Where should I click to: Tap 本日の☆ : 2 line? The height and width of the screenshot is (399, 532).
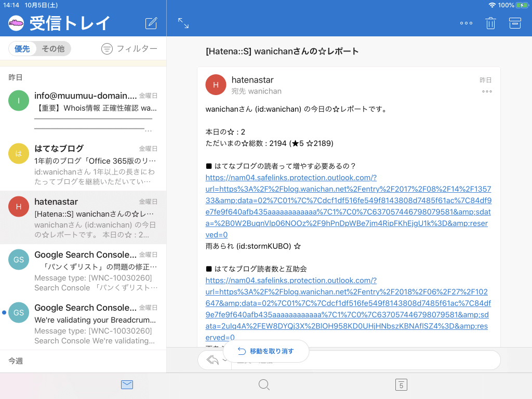[225, 131]
